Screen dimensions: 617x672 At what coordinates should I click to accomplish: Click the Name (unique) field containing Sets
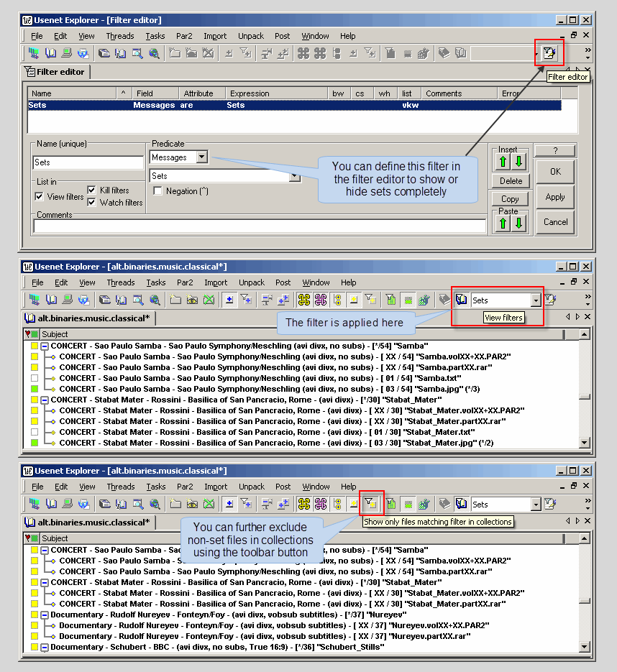pyautogui.click(x=88, y=163)
